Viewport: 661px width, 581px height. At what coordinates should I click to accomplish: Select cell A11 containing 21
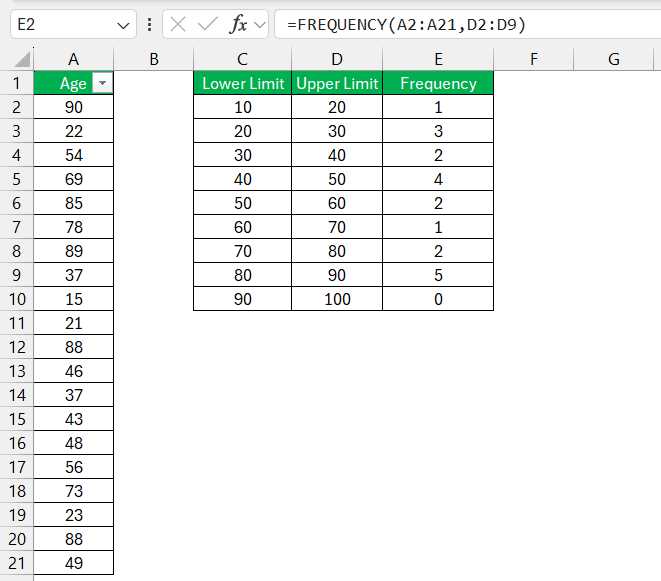[73, 323]
